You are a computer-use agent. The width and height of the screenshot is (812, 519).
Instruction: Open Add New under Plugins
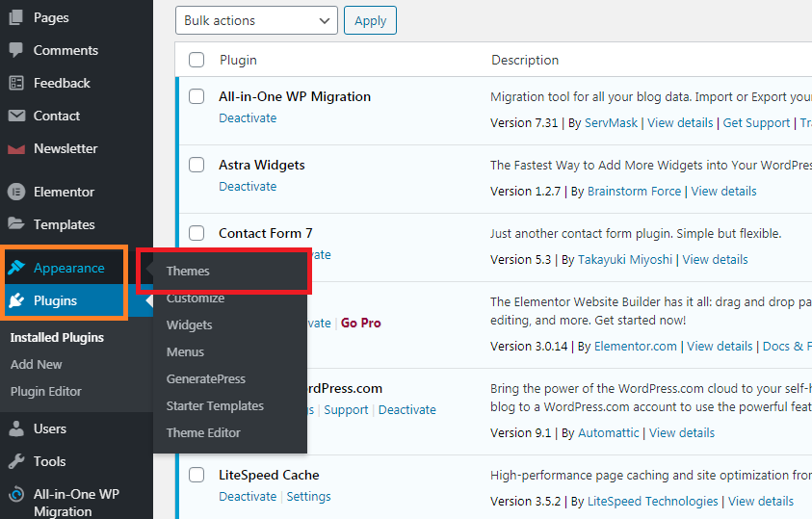[37, 365]
